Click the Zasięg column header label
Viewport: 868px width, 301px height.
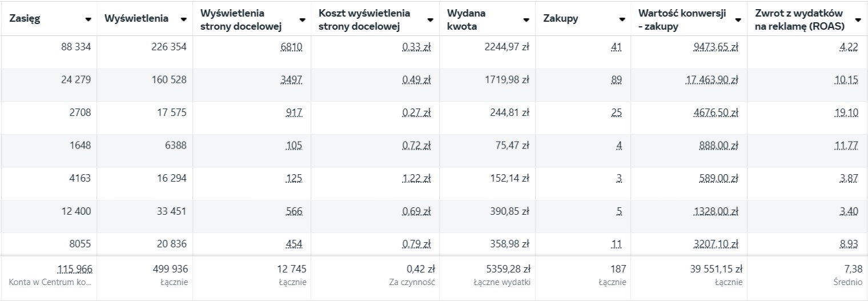click(25, 18)
